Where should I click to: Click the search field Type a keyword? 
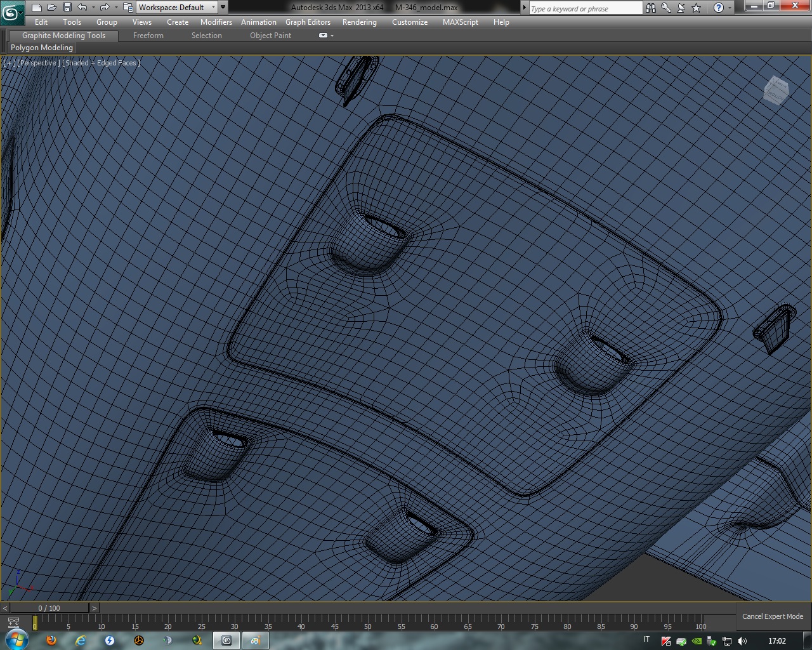[586, 8]
